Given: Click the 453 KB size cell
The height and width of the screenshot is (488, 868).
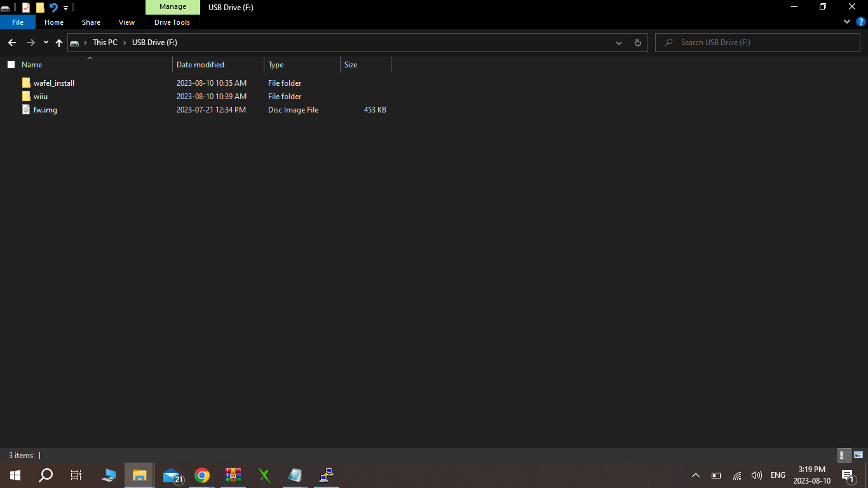Looking at the screenshot, I should 375,110.
